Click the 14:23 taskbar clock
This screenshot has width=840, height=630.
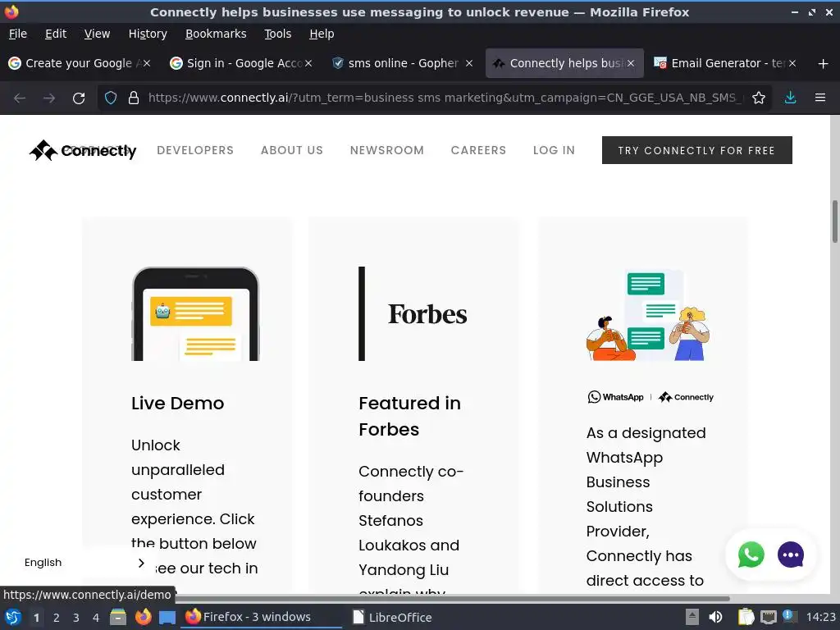point(820,617)
